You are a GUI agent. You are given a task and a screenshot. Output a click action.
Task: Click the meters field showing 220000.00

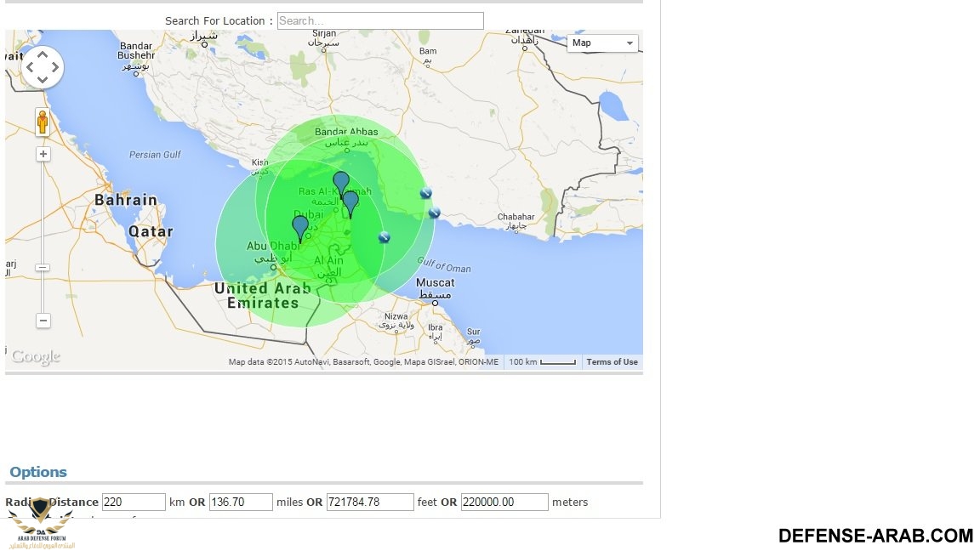tap(504, 503)
